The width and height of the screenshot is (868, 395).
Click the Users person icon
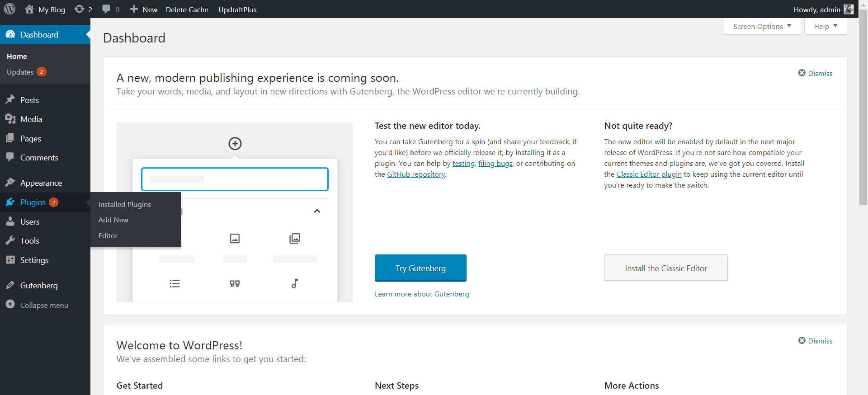click(x=10, y=221)
